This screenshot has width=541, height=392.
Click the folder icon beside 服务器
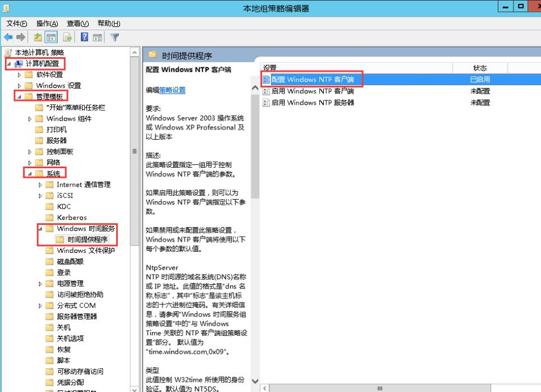click(x=39, y=141)
